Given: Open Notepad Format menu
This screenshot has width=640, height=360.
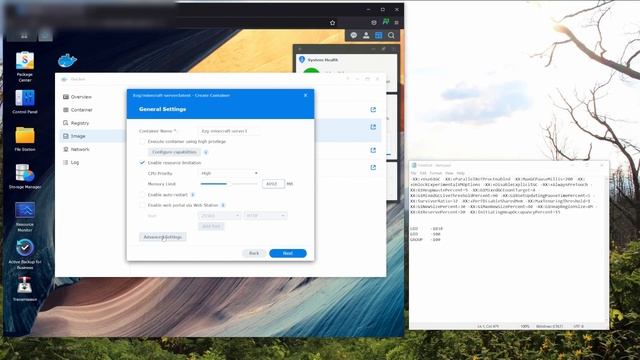Looking at the screenshot, I should click(436, 173).
